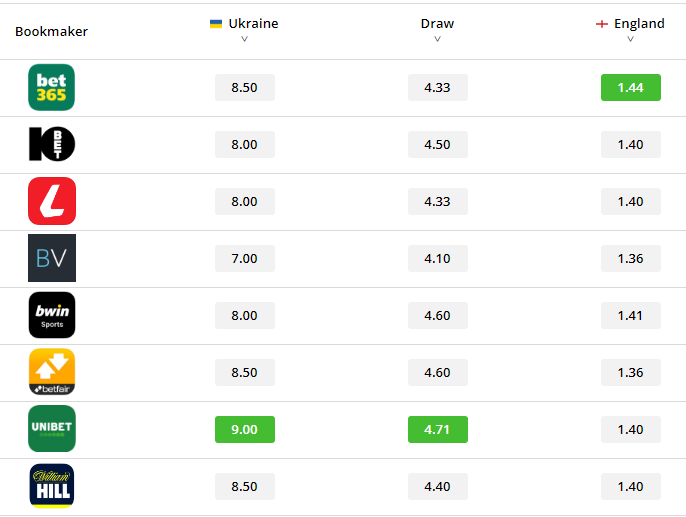Choose Unibet green draw odds 4.71
Screen dimensions: 686x517
[x=438, y=430]
